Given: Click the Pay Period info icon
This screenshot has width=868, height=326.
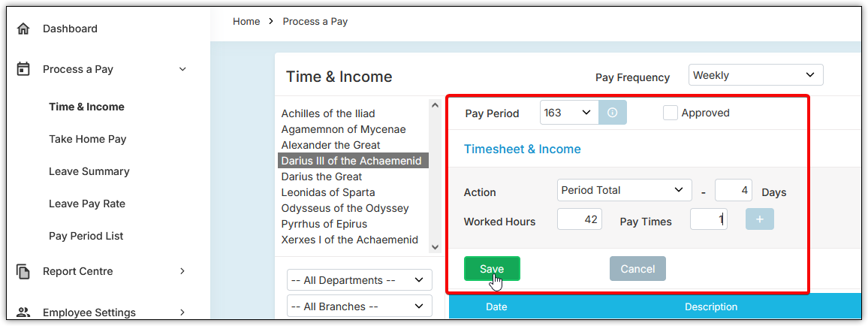Looking at the screenshot, I should click(612, 113).
